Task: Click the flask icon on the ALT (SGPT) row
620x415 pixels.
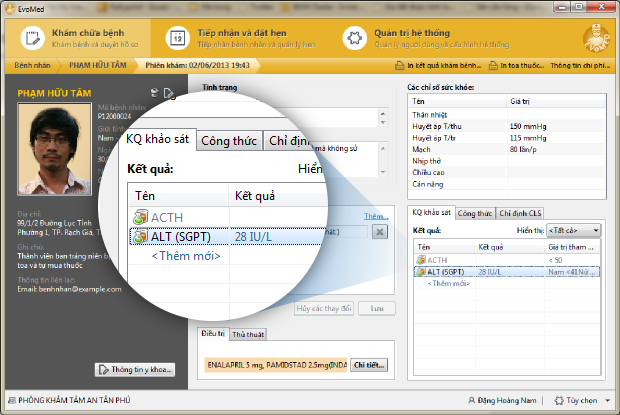Action: (x=420, y=272)
